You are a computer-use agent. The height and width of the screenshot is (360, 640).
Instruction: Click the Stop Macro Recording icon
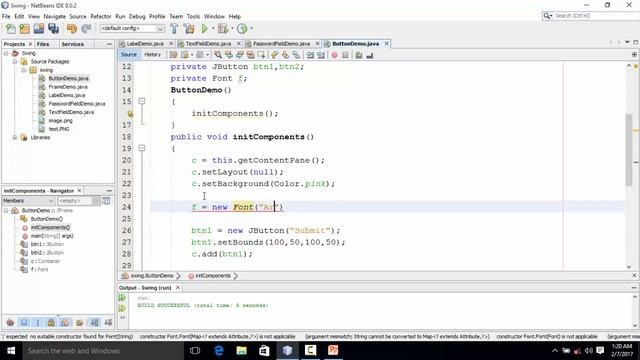pyautogui.click(x=345, y=55)
